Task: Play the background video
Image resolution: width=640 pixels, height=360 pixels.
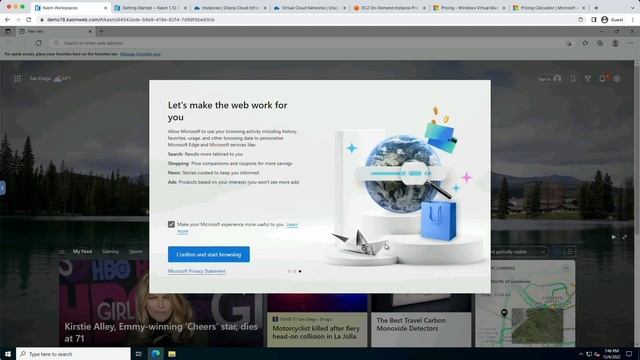Action: [613, 237]
